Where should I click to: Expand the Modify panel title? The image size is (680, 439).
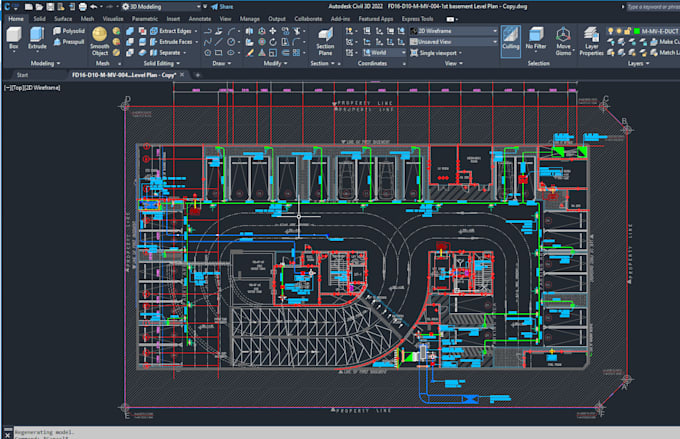(275, 63)
